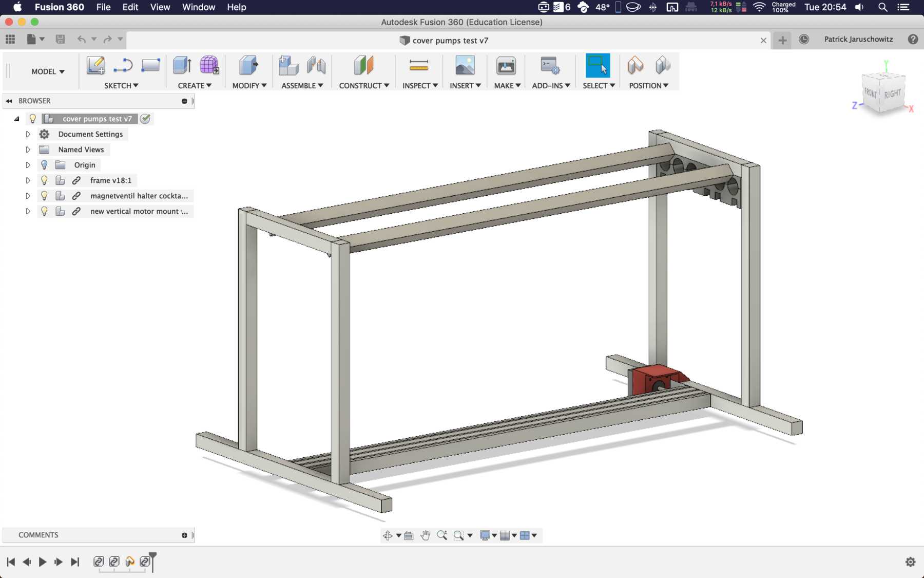Toggle visibility of magnetventil halter component

tap(44, 196)
